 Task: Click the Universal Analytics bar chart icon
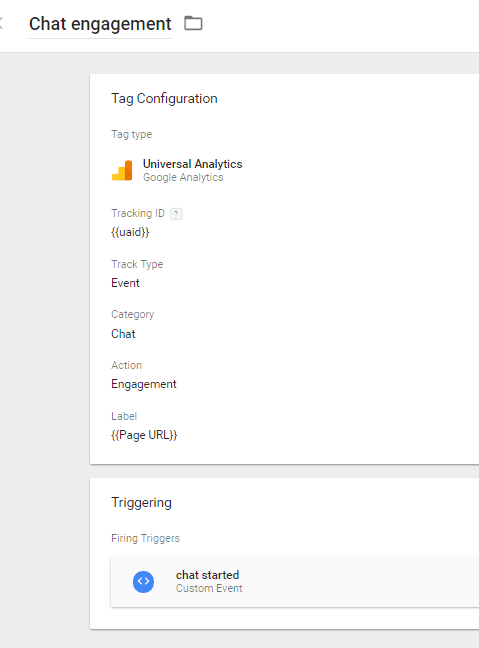point(122,170)
